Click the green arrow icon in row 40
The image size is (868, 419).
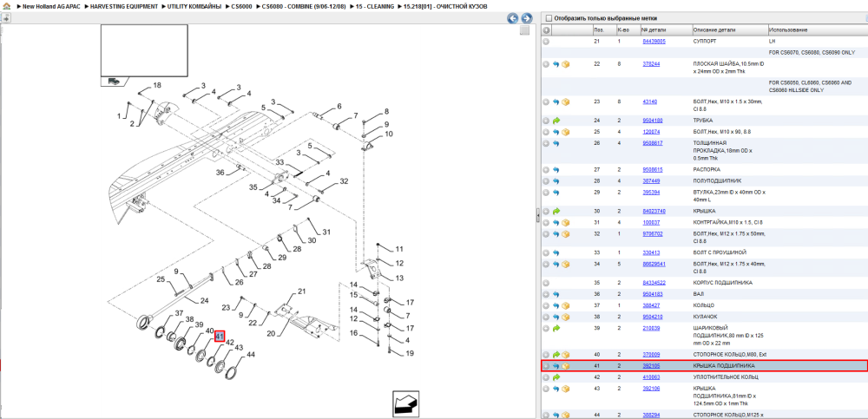(556, 354)
